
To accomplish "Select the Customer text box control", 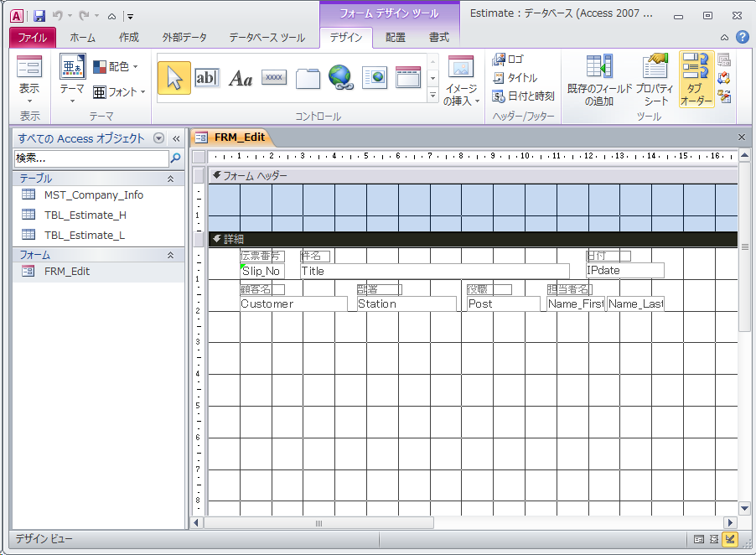I will click(293, 303).
